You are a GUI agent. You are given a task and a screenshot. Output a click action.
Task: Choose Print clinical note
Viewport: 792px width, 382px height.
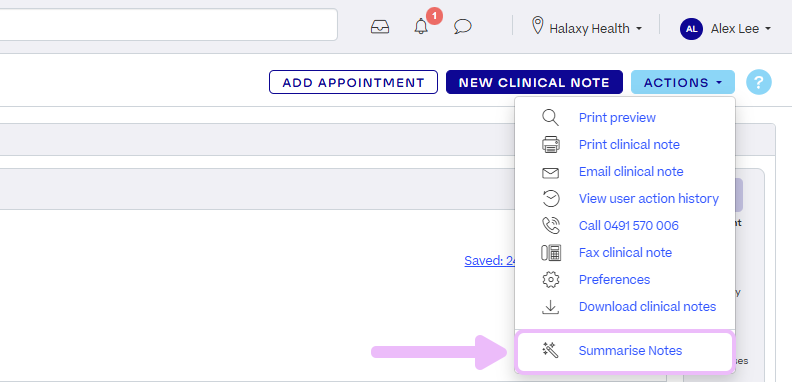tap(629, 145)
